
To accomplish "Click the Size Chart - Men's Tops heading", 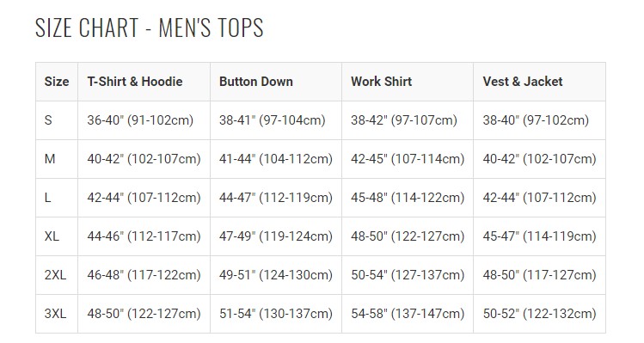I will [x=149, y=28].
